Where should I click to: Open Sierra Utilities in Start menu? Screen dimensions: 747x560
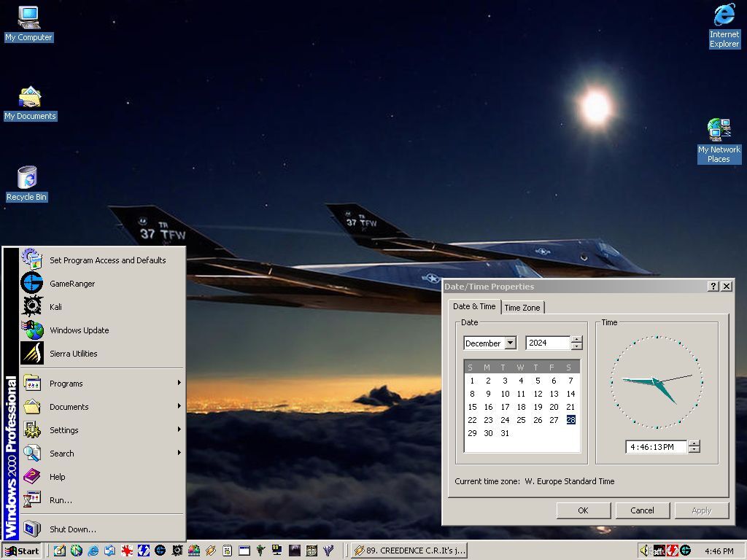pos(73,354)
